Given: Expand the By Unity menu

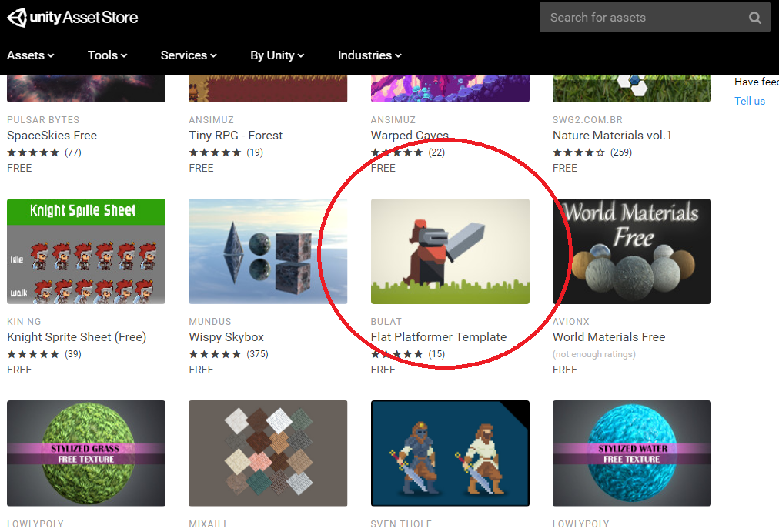Looking at the screenshot, I should coord(276,55).
